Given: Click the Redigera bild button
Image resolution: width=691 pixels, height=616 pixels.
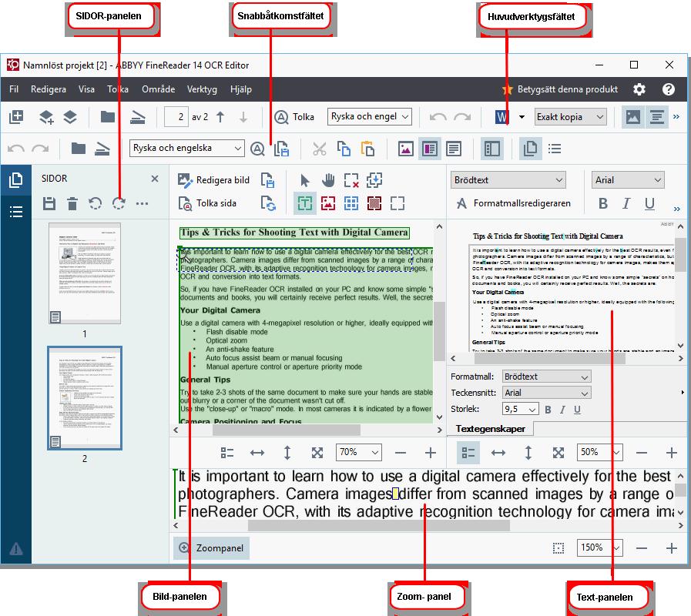Looking at the screenshot, I should pos(213,180).
